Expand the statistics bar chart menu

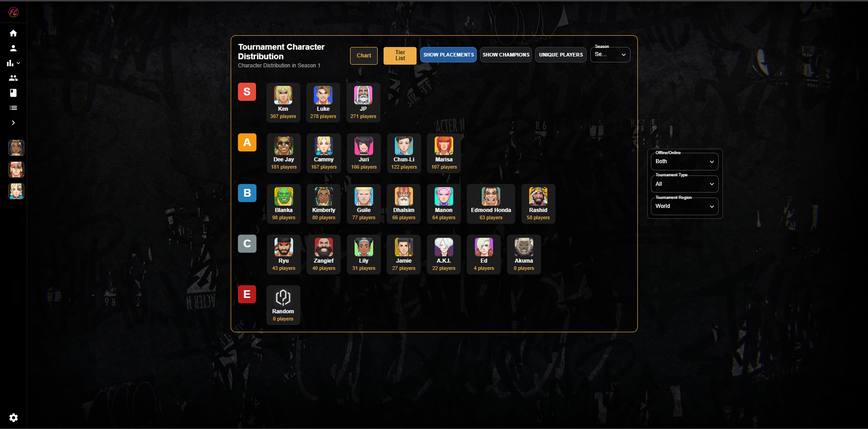tap(13, 63)
